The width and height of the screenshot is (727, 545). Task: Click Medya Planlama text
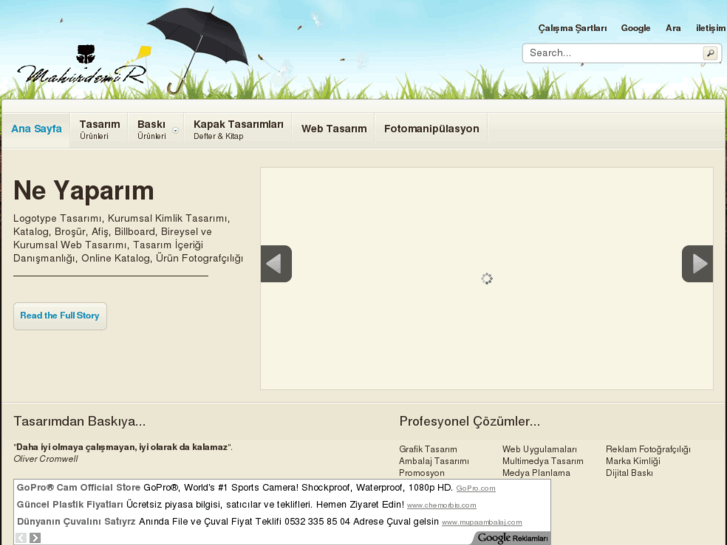pos(536,473)
